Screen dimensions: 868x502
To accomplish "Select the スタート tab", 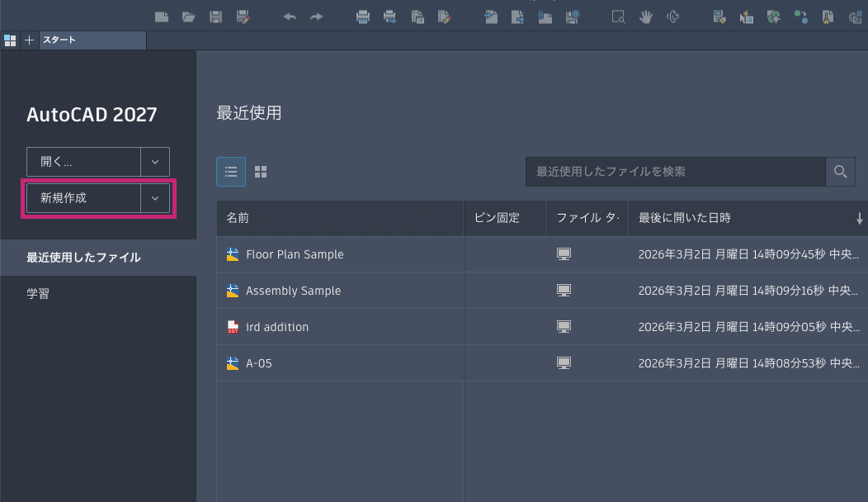I will click(x=92, y=40).
